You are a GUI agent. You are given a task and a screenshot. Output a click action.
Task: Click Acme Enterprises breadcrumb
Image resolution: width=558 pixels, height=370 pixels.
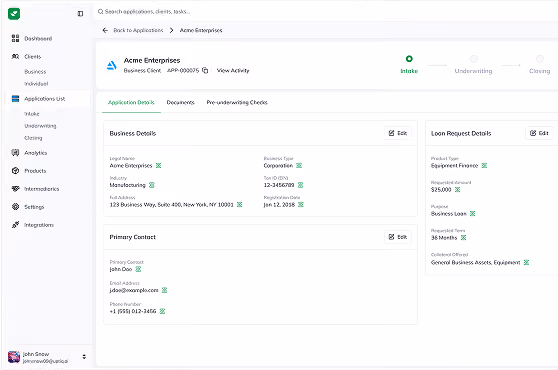(x=201, y=30)
